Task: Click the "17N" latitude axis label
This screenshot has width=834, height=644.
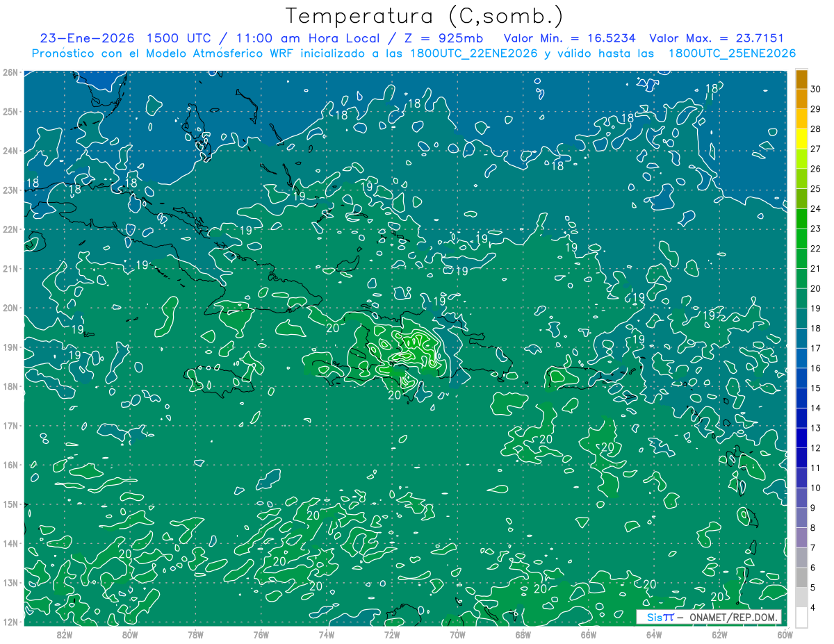Action: coord(10,425)
